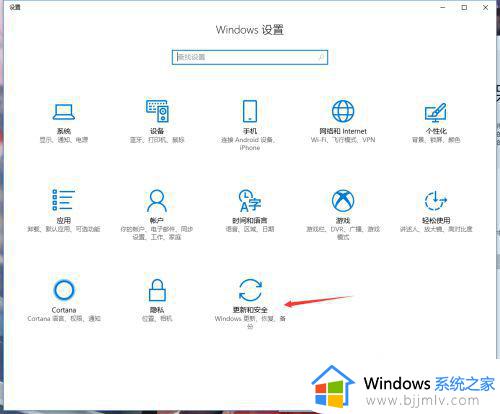Click the search magnifier icon in 查找设置 box
Viewport: 500px width, 414px height.
coord(321,57)
